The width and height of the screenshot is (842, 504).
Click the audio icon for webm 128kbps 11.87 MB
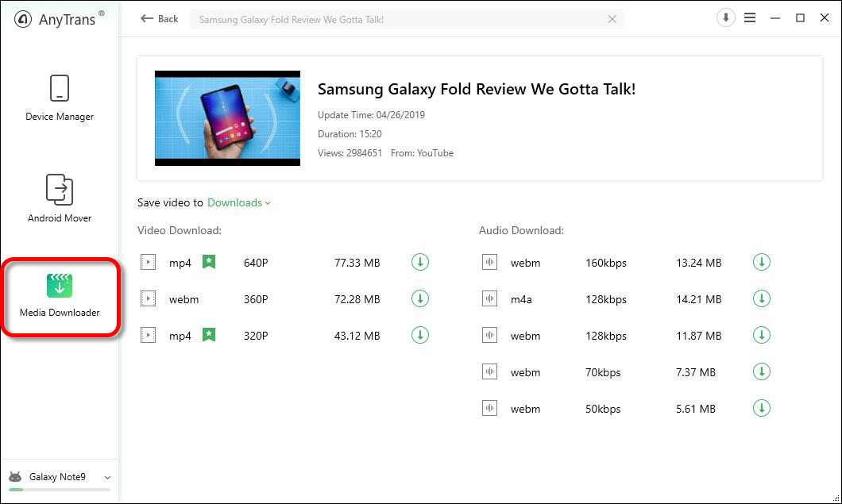[x=490, y=336]
